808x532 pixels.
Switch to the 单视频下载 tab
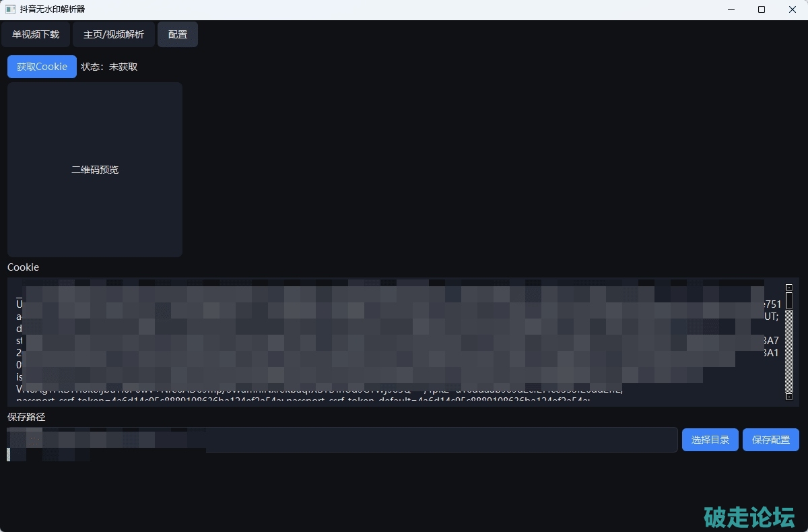[x=36, y=34]
